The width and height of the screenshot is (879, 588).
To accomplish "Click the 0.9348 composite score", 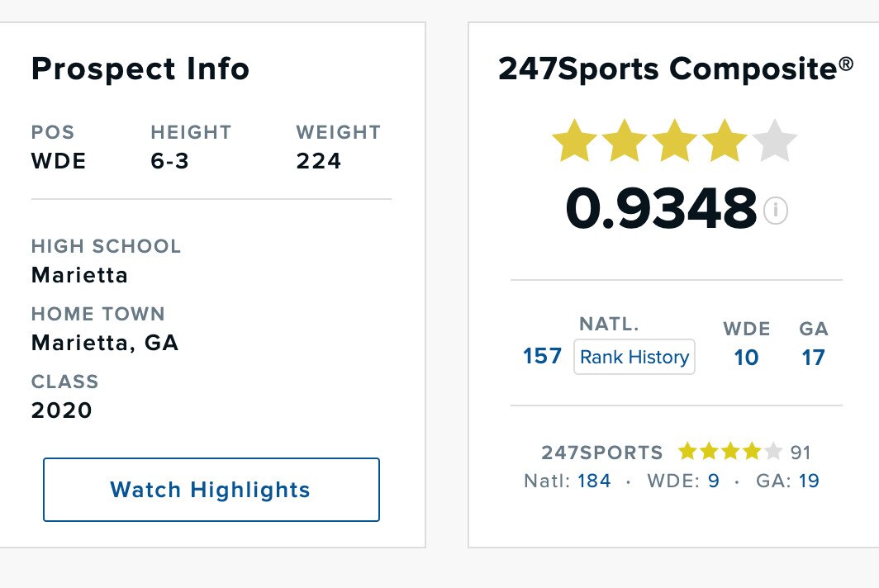I will coord(661,209).
